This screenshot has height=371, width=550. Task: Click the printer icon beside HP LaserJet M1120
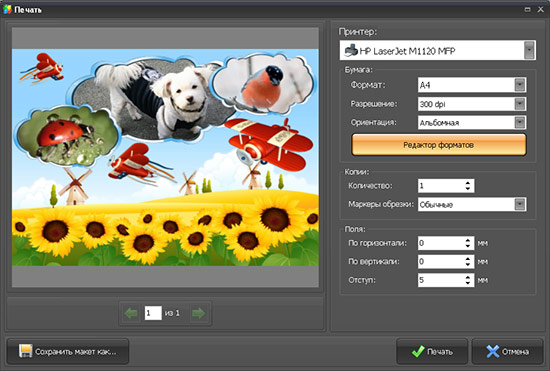click(x=351, y=51)
